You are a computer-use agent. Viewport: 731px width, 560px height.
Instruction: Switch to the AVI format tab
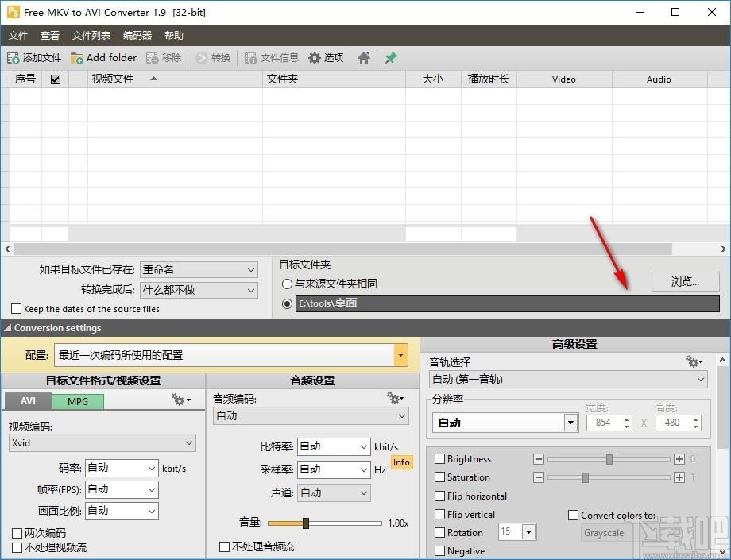[x=28, y=401]
